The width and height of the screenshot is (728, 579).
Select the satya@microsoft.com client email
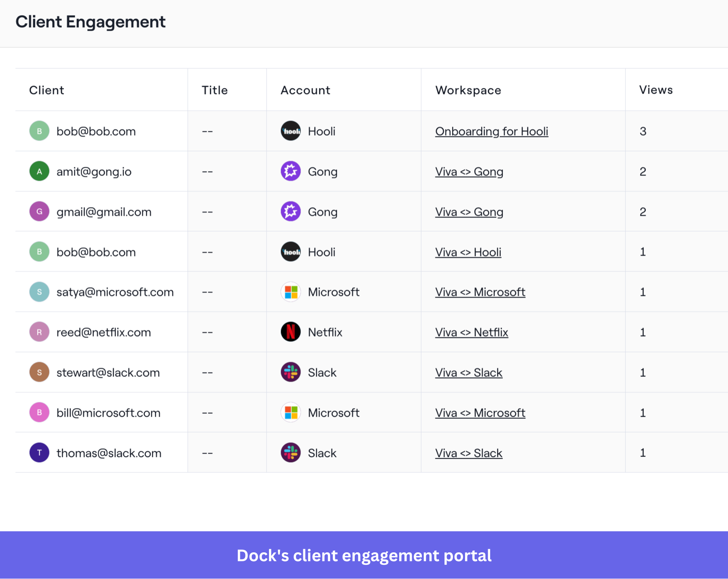tap(115, 292)
